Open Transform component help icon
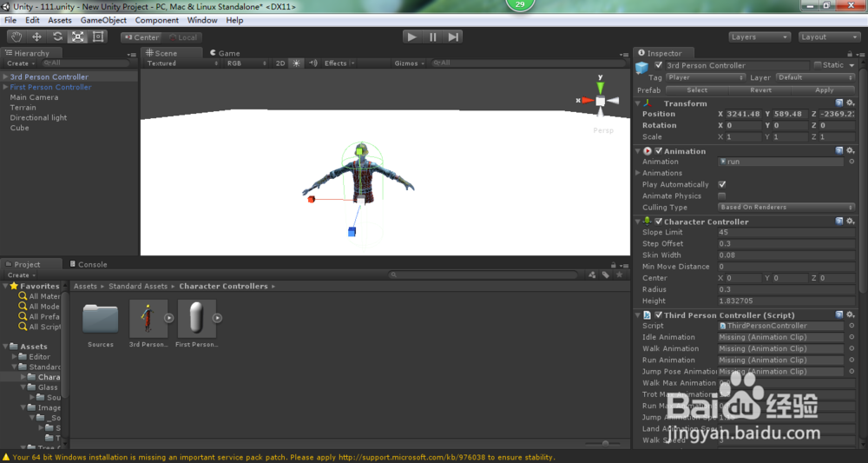 tap(839, 103)
